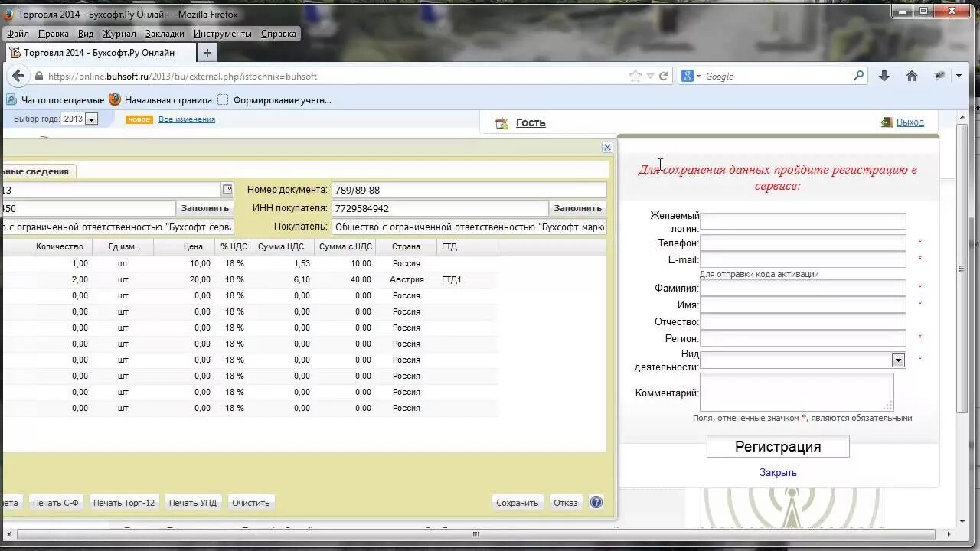Click the horizontal scrollbar at bottom

tap(475, 534)
